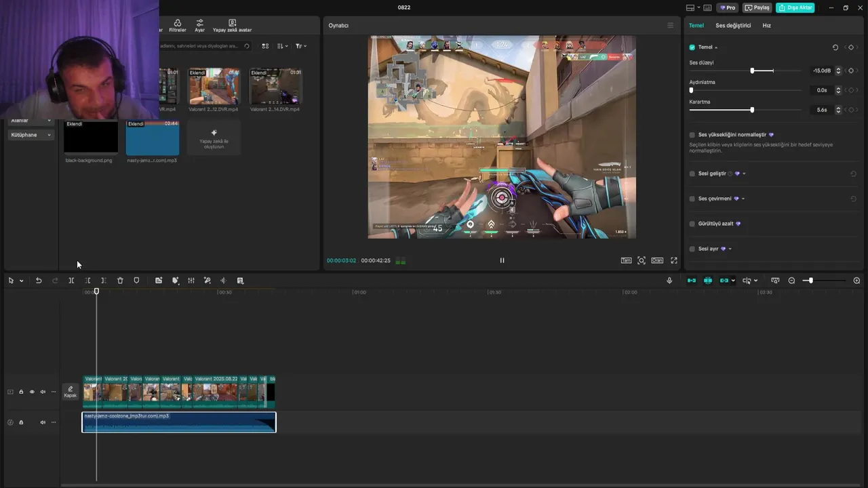This screenshot has width=868, height=488.
Task: Select the black-background.png media thumbnail
Action: [x=91, y=138]
